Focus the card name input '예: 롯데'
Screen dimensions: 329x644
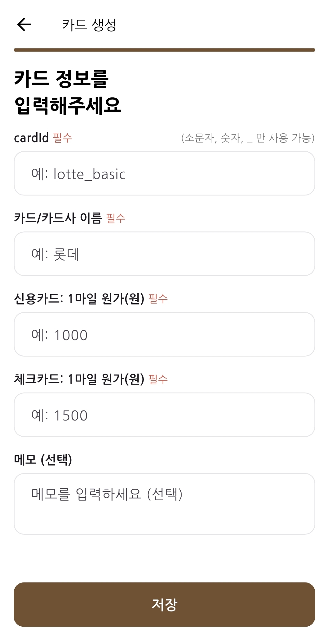click(x=164, y=254)
